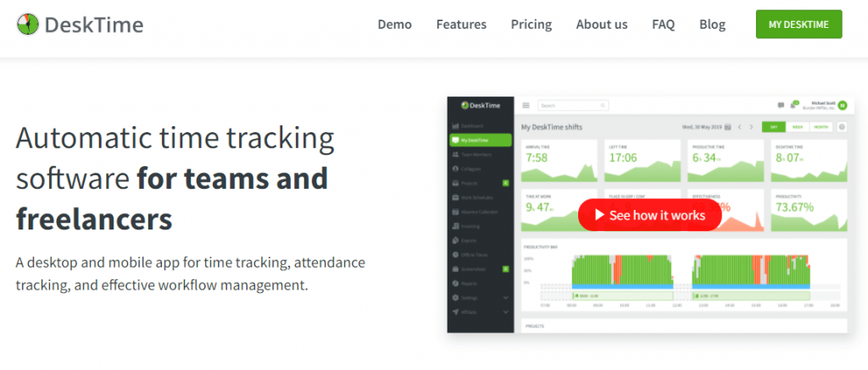Open the calendar date picker icon
This screenshot has width=868, height=370.
727,127
